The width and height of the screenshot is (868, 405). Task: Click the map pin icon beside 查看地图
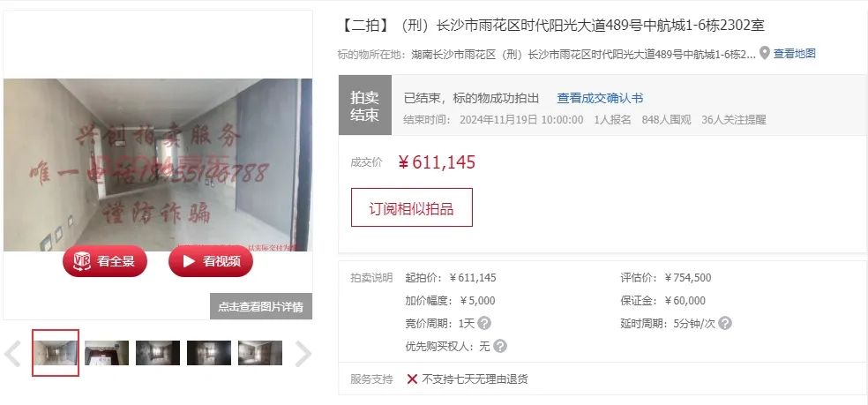(765, 53)
